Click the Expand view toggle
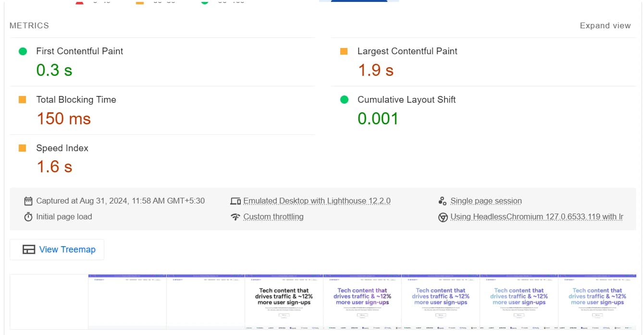Screen dimensions: 644x335 (x=605, y=25)
